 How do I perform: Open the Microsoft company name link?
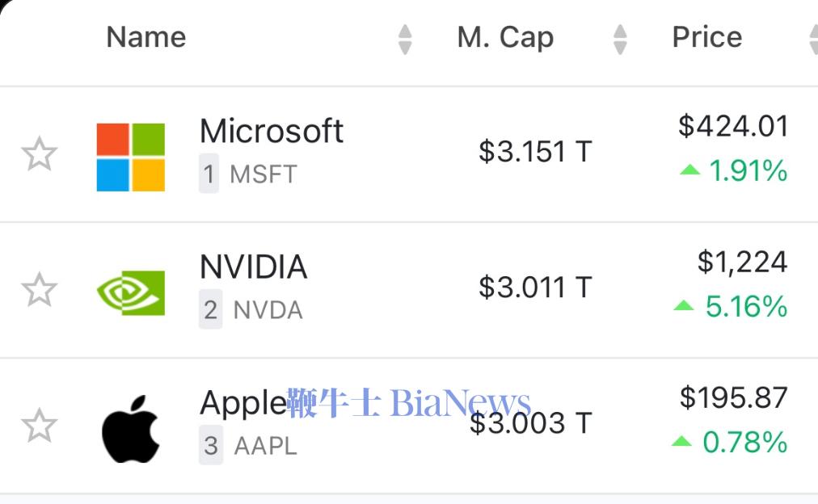tap(272, 130)
